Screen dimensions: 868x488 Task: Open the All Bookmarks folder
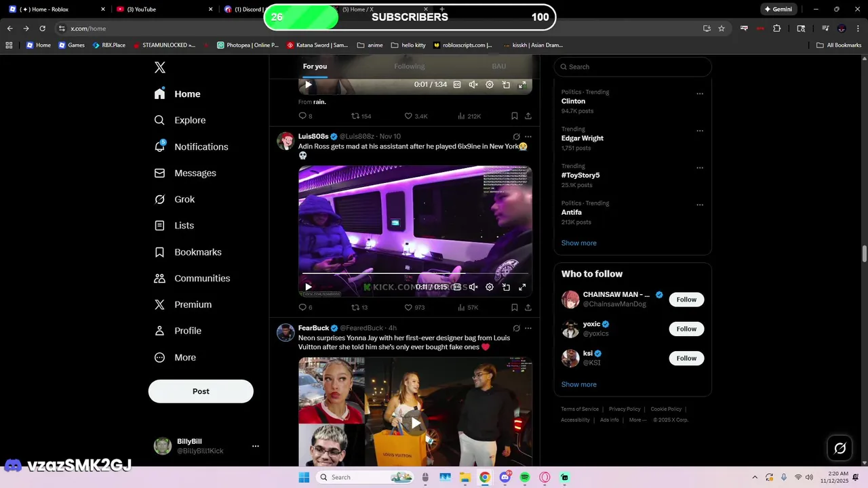coord(839,45)
